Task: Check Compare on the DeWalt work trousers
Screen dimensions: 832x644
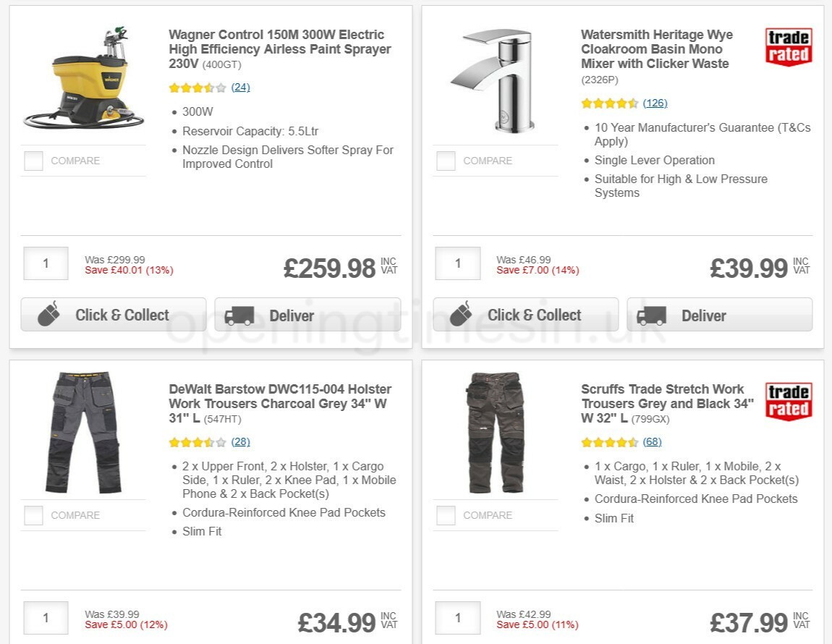Action: click(x=33, y=515)
